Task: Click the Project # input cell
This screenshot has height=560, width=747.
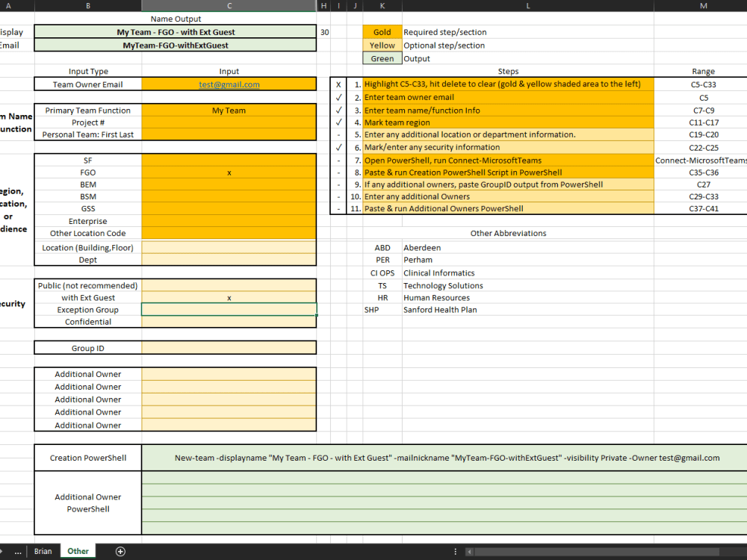Action: (229, 123)
